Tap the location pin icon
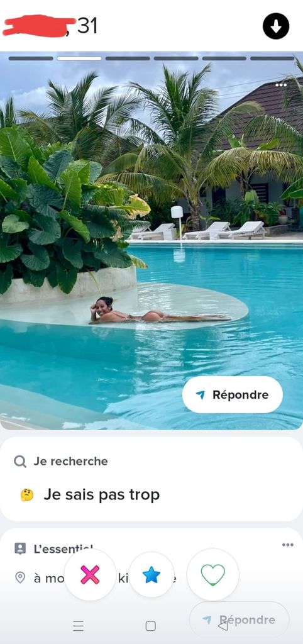 point(20,578)
